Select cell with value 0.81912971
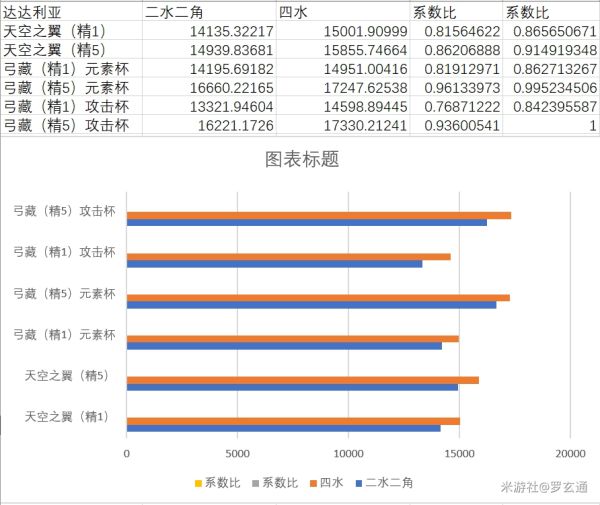 [x=456, y=68]
